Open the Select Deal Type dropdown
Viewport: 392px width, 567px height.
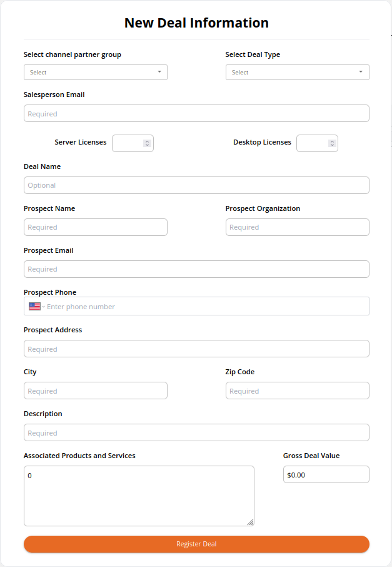(x=298, y=73)
